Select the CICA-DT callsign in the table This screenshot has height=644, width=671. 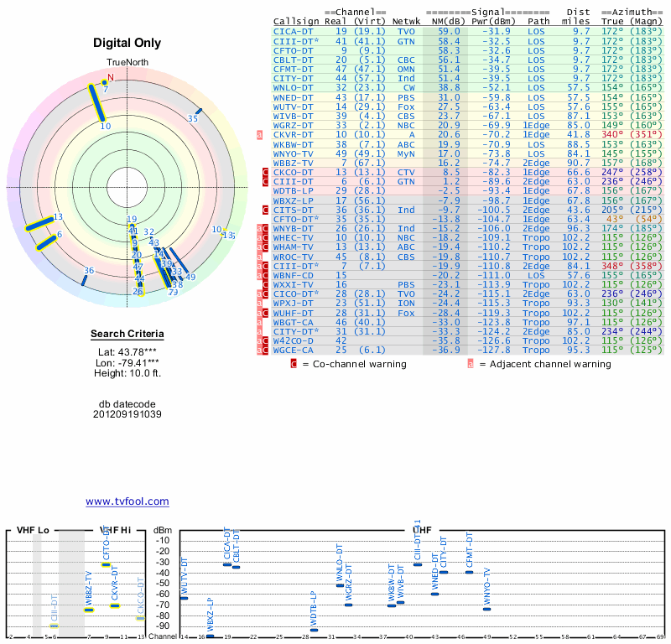(295, 31)
